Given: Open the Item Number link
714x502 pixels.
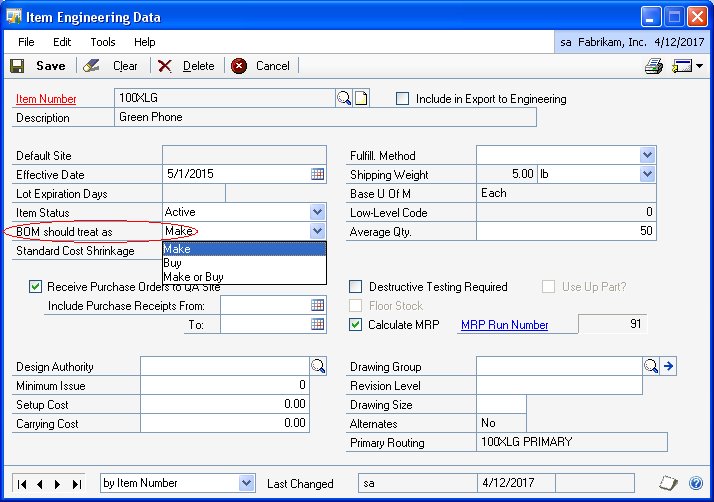Looking at the screenshot, I should coord(46,99).
